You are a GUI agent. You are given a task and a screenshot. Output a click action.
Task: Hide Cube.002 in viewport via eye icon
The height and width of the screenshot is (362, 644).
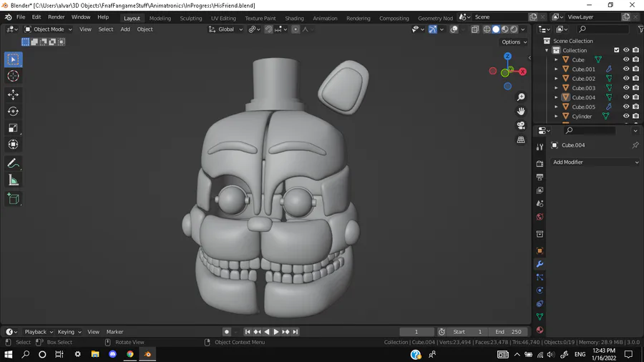(x=626, y=79)
